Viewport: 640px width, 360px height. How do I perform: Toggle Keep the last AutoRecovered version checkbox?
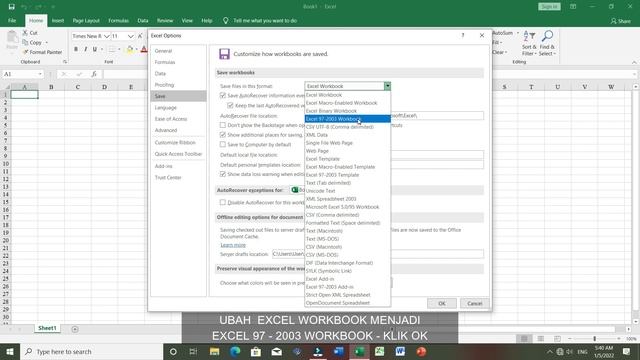pyautogui.click(x=230, y=106)
